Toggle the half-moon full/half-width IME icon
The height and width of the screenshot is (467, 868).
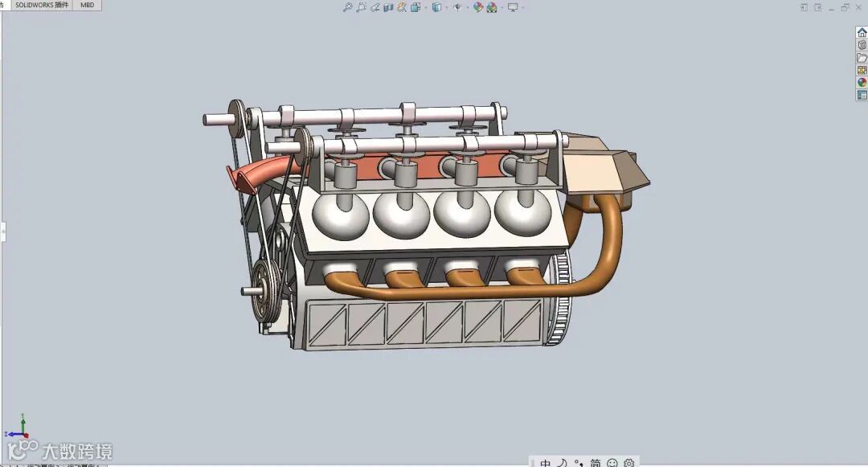(562, 462)
